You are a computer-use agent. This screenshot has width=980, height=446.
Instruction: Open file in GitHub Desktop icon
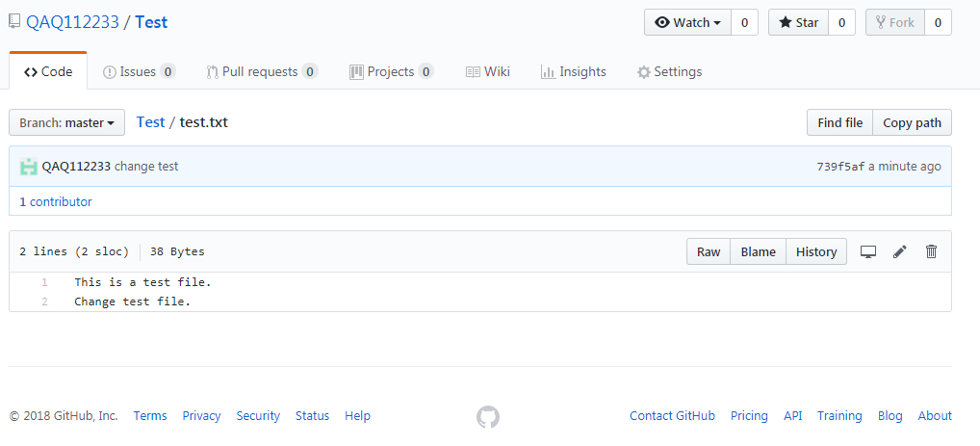click(868, 251)
